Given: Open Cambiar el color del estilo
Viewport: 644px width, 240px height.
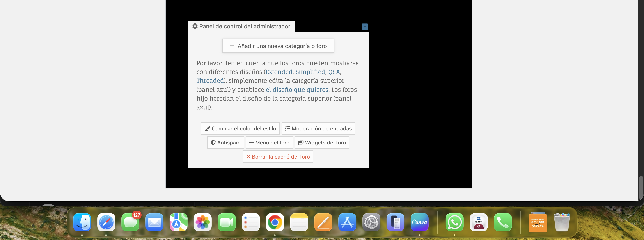Looking at the screenshot, I should [x=240, y=128].
